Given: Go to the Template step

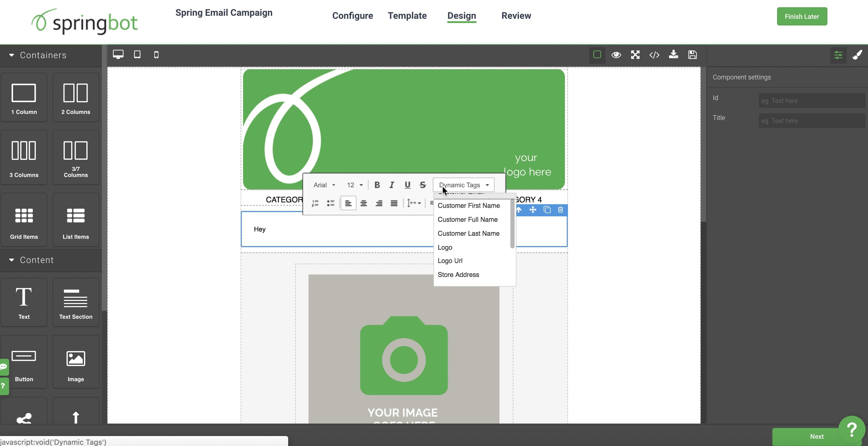Looking at the screenshot, I should (407, 15).
